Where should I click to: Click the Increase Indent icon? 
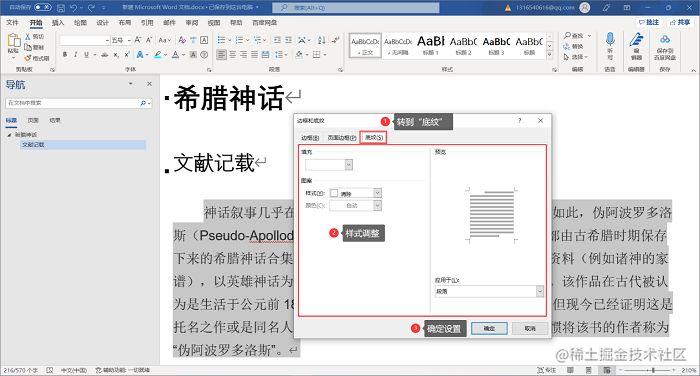[288, 40]
